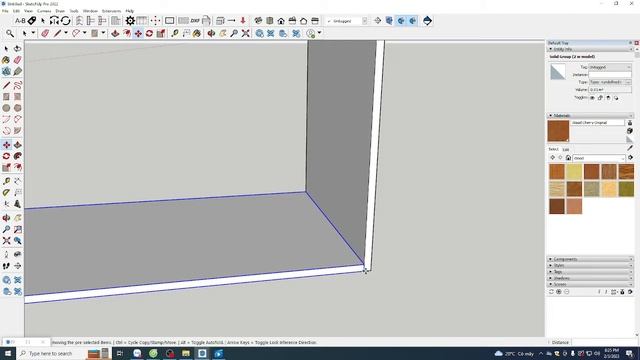Click the material Details arrow button
This screenshot has width=640, height=360.
pos(630,158)
